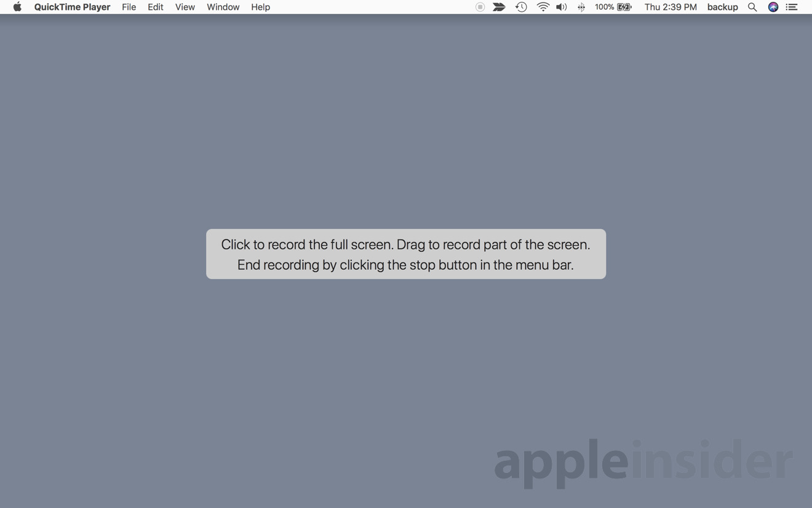Activate Siri from the menu bar
The image size is (812, 508).
click(x=773, y=7)
